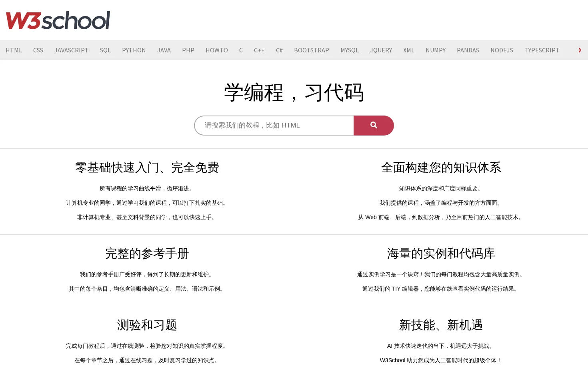Click line starting AI 技术快速迭代的当下
The width and height of the screenshot is (588, 369).
(441, 346)
